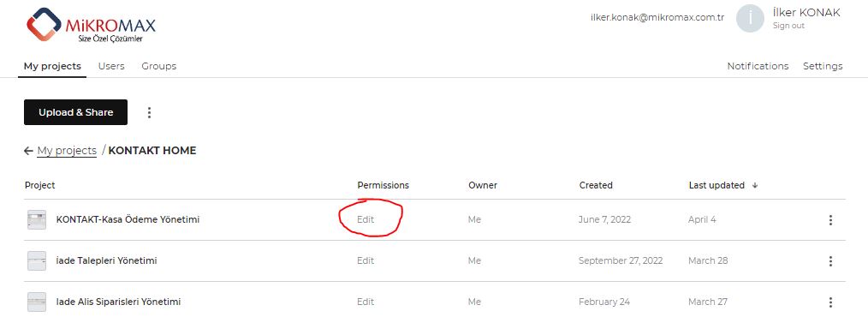The width and height of the screenshot is (868, 317).
Task: Open options menu for İade Alis Siparisleri Yönetimi
Action: 830,302
